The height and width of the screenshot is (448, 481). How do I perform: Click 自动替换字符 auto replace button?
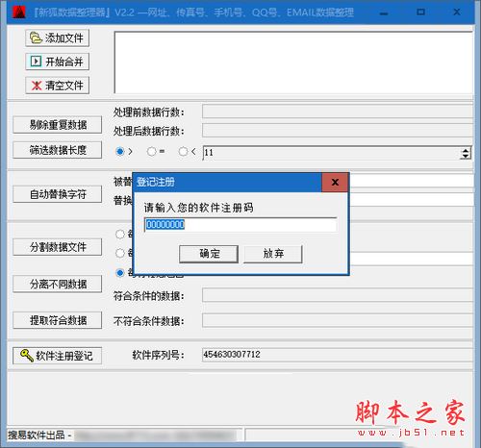58,194
